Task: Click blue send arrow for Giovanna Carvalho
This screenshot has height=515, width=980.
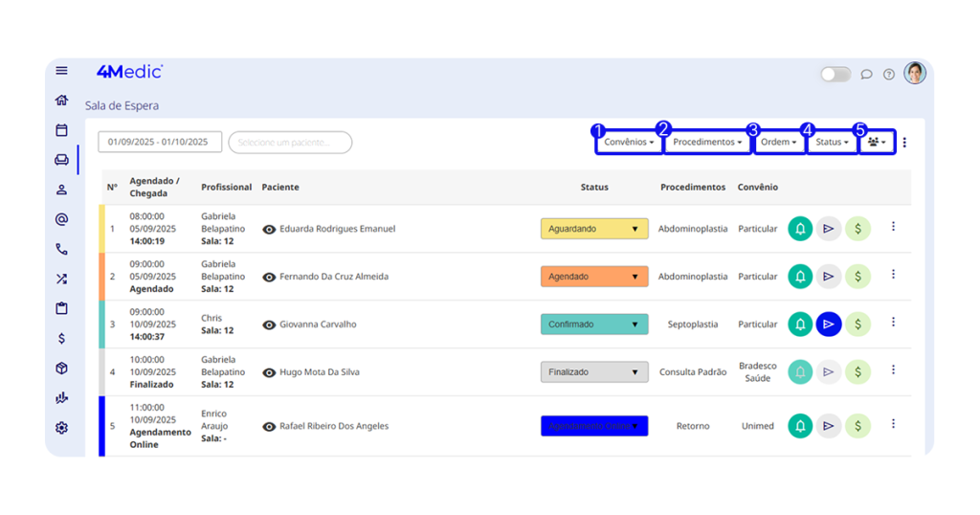Action: click(829, 325)
